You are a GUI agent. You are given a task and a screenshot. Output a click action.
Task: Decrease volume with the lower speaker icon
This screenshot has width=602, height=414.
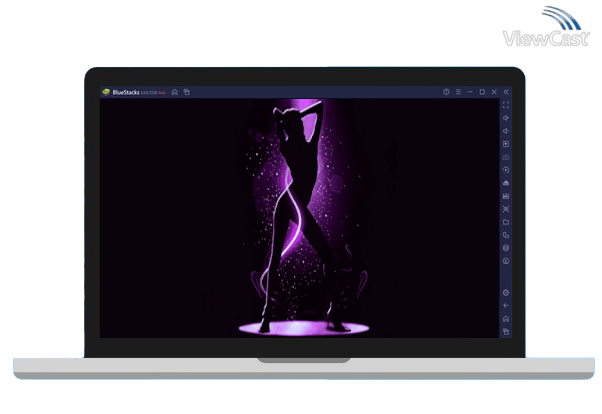(506, 131)
